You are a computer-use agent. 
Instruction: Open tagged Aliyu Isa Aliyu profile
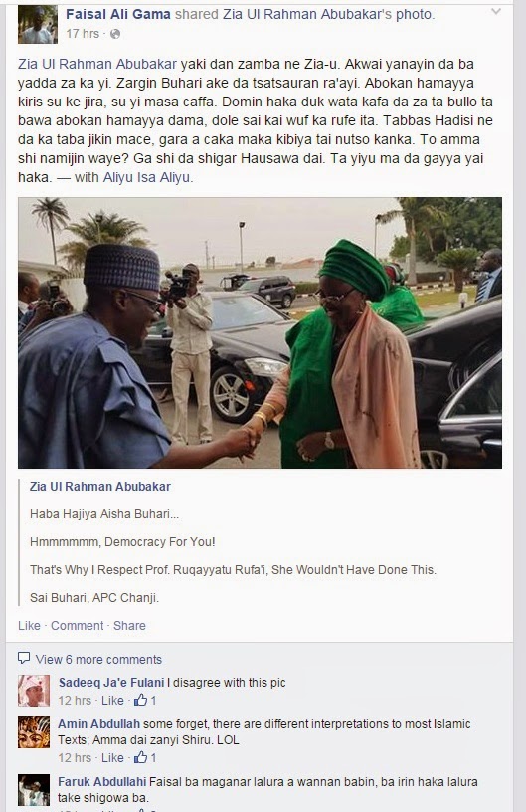pyautogui.click(x=146, y=177)
